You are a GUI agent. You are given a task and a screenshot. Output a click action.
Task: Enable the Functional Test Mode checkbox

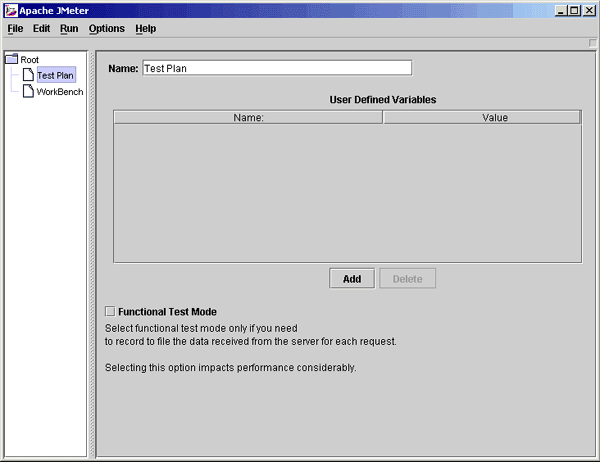[x=111, y=312]
